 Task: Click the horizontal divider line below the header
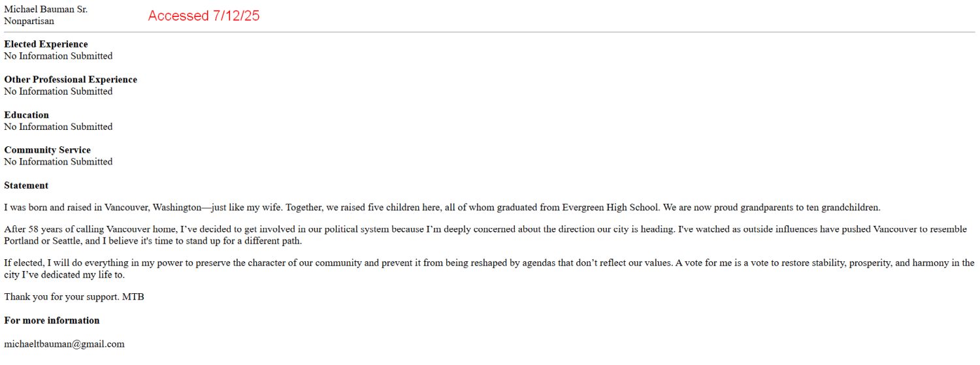point(489,32)
